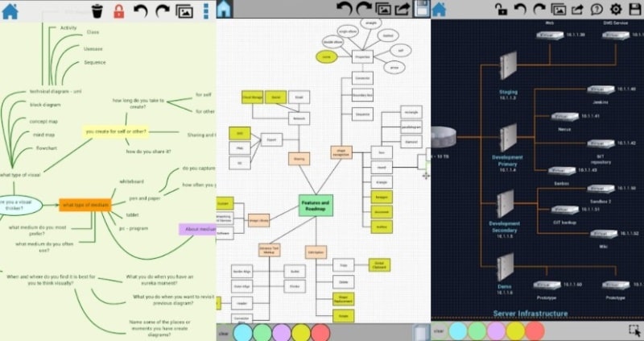Viewport: 644px width, 341px height.
Task: Redo the action in mind map panel
Action: pyautogui.click(x=163, y=11)
